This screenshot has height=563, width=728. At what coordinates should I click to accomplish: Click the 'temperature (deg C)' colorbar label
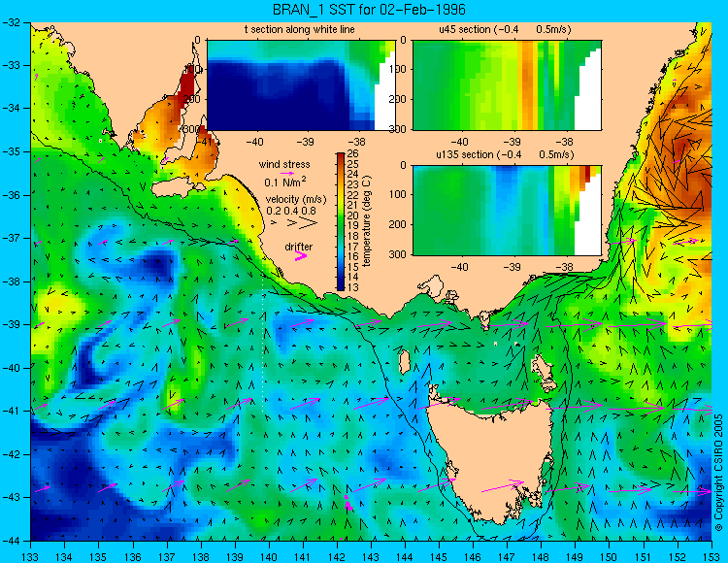(367, 221)
